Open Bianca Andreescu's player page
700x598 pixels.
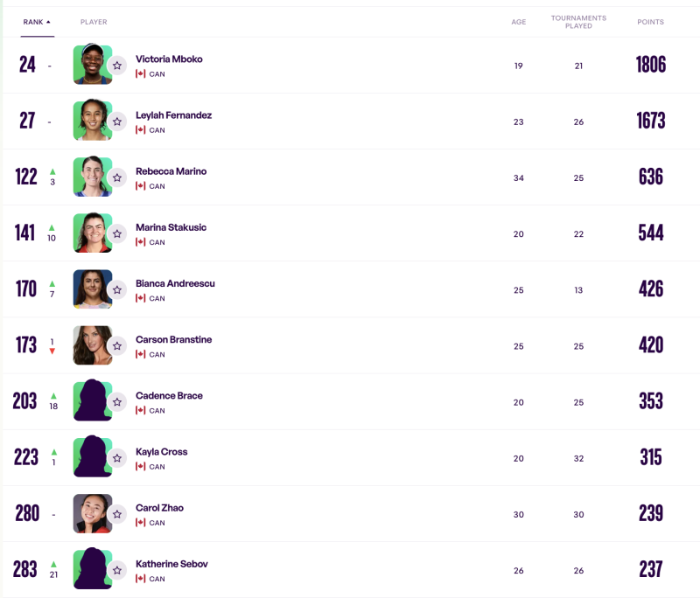tap(175, 283)
